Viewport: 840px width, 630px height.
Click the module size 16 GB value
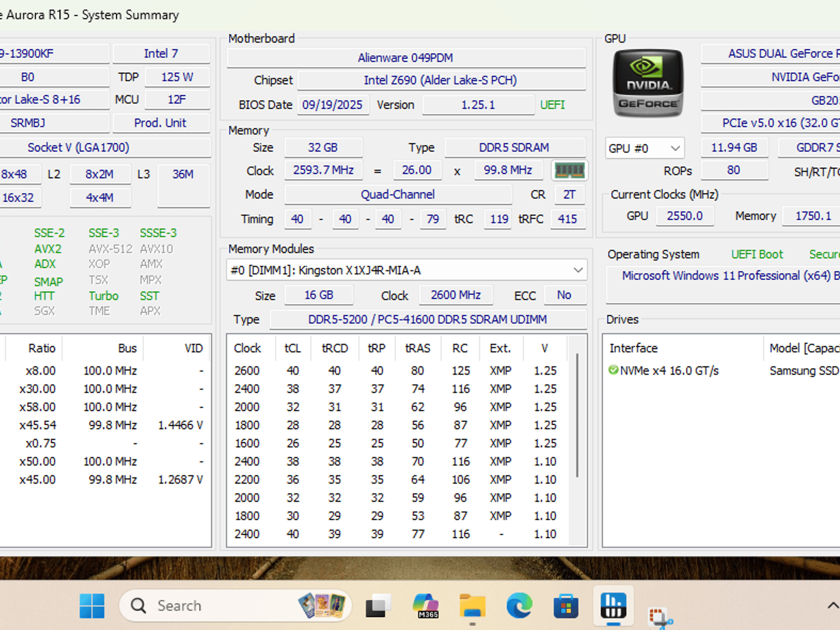pyautogui.click(x=319, y=295)
